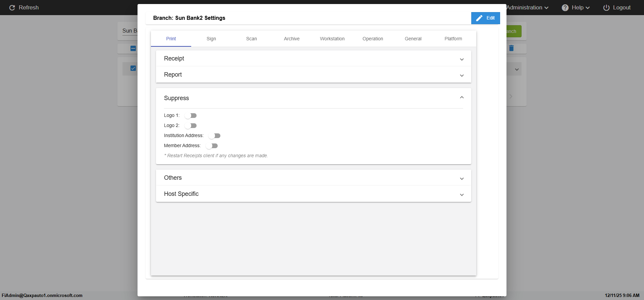Click the pencil icon on Edit button
This screenshot has width=644, height=300.
coord(479,18)
